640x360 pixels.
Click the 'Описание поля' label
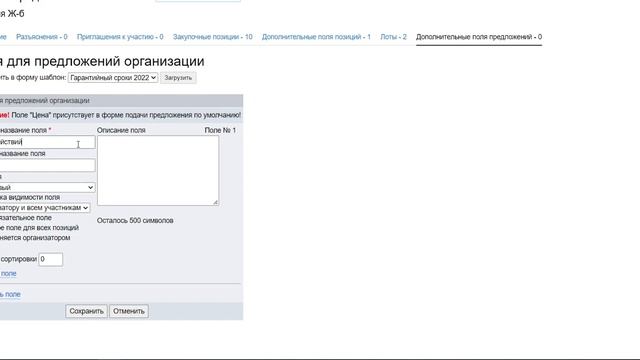click(x=121, y=130)
